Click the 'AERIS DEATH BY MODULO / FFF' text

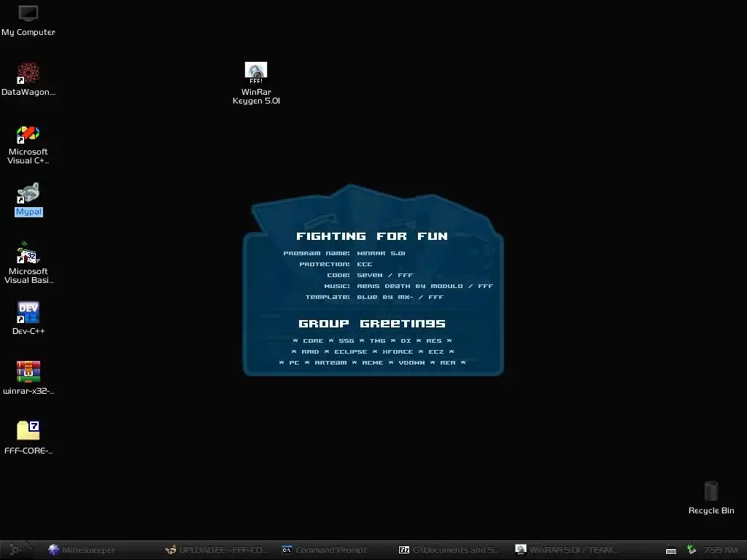[x=425, y=286]
